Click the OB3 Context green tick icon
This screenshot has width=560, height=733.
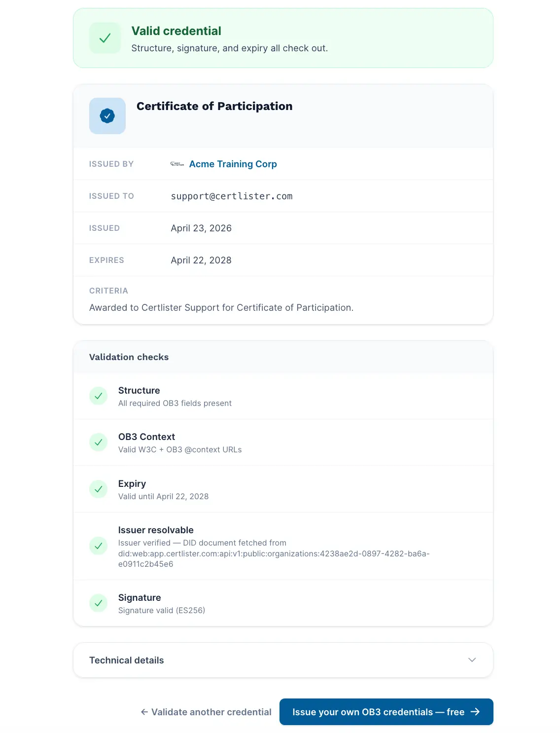point(98,442)
